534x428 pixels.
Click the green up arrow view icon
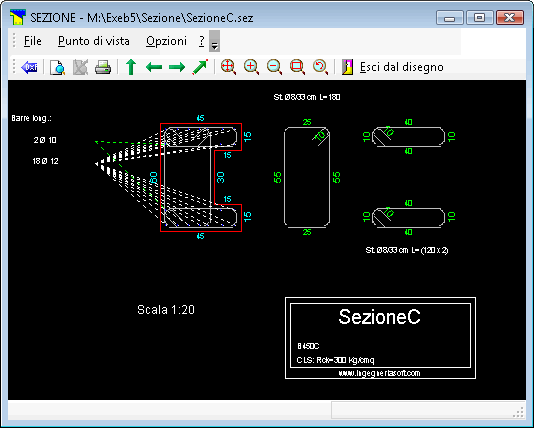pyautogui.click(x=131, y=67)
